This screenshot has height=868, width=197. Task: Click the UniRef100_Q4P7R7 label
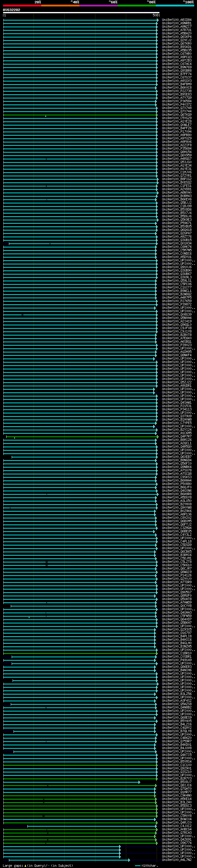point(177,437)
